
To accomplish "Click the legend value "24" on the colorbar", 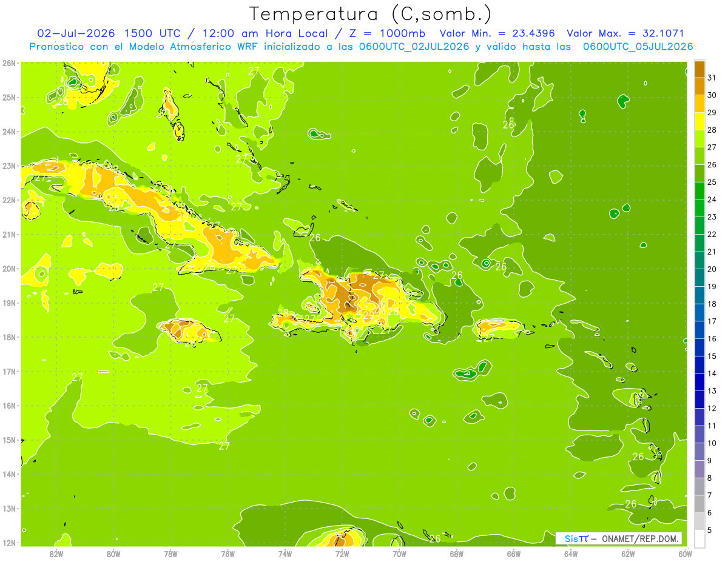I will pos(712,199).
